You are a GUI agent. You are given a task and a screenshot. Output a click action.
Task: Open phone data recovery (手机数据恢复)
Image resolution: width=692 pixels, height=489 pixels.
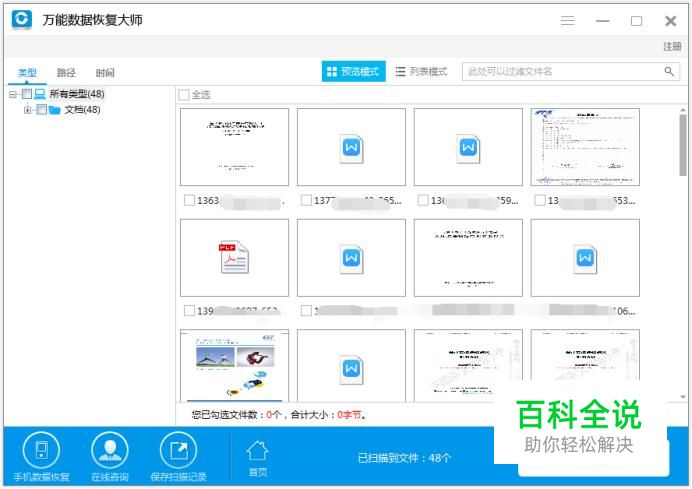pos(41,457)
